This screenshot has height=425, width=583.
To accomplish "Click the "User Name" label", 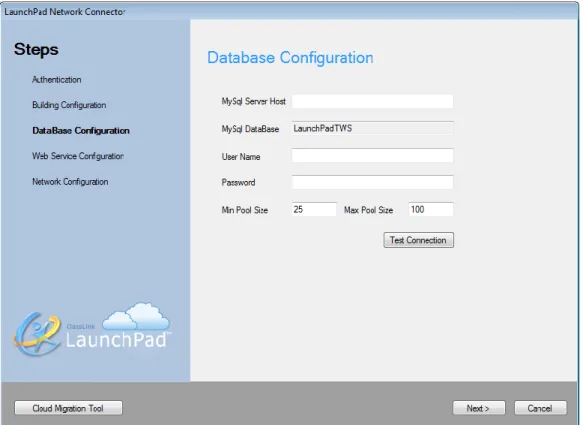I will pos(241,157).
